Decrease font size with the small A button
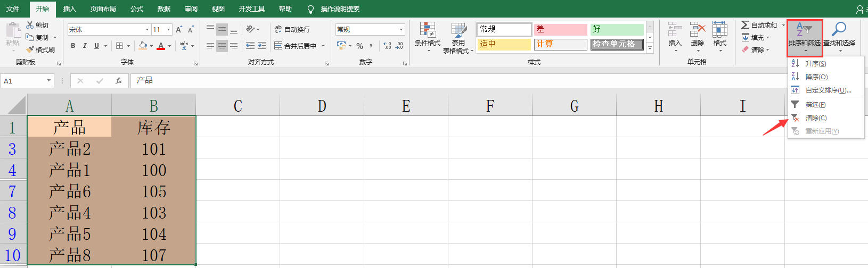Image resolution: width=868 pixels, height=268 pixels. (x=190, y=29)
